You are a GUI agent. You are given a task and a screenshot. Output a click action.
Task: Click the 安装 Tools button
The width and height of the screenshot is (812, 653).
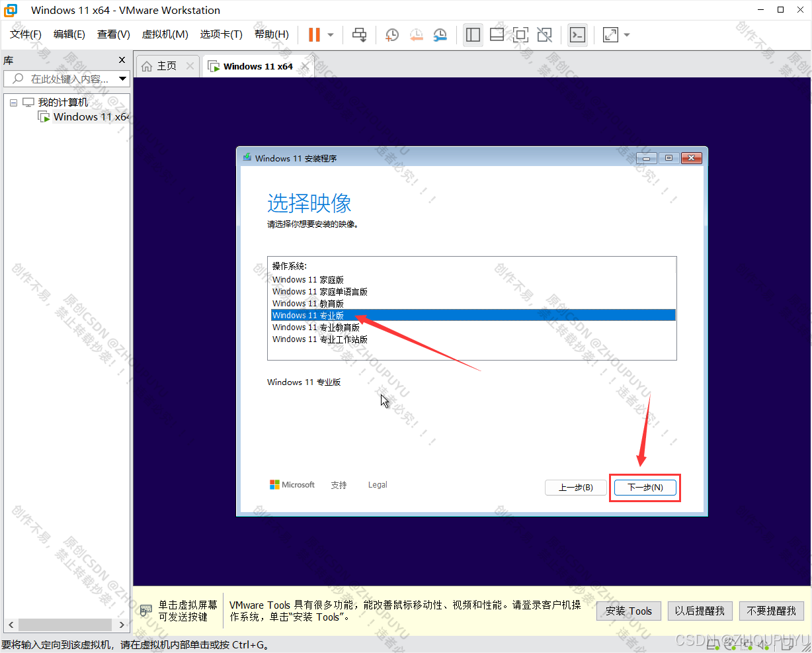coord(629,611)
